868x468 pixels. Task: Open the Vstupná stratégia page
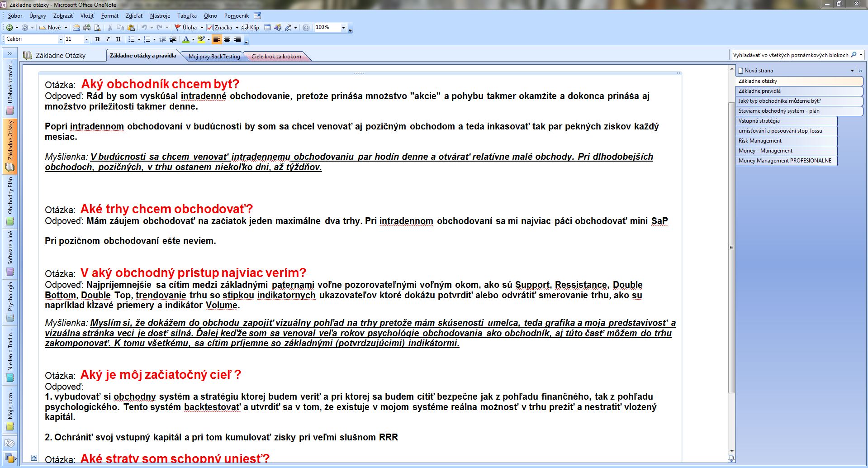787,121
